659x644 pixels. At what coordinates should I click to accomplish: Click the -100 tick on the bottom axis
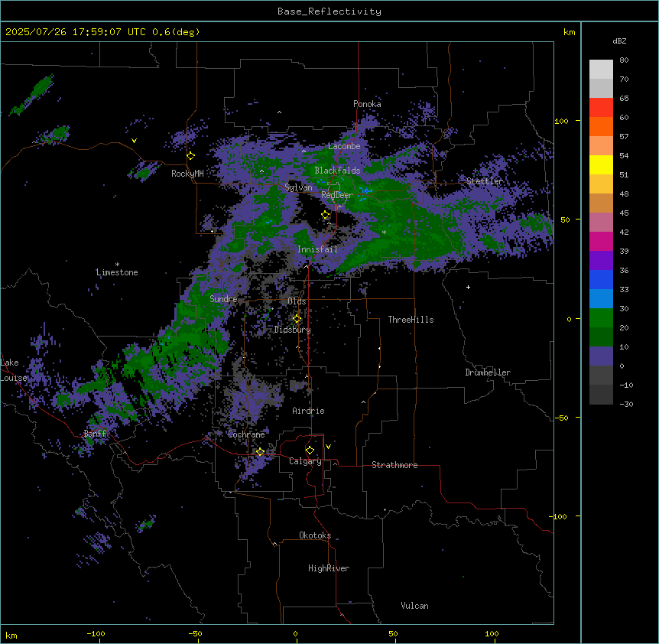point(96,633)
